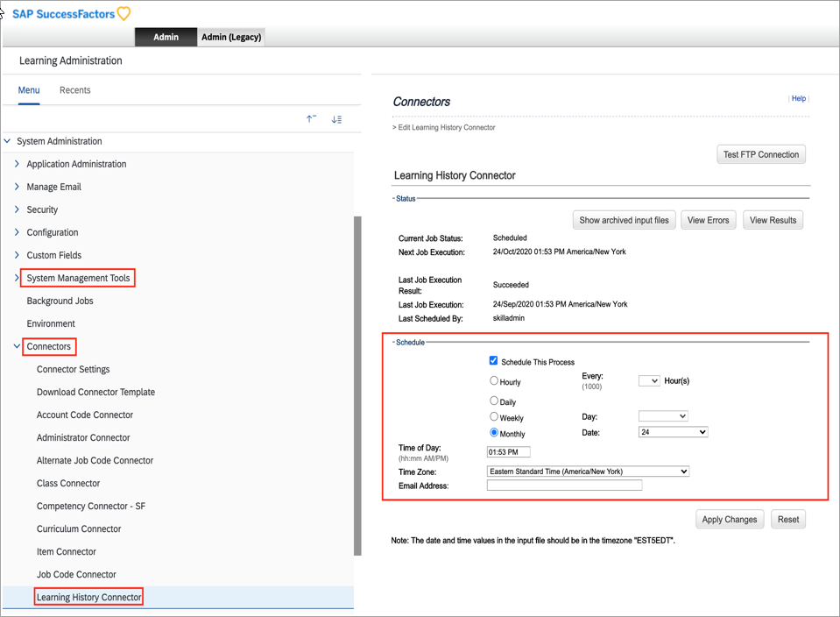Open the Time Zone dropdown
840x617 pixels.
click(x=588, y=472)
